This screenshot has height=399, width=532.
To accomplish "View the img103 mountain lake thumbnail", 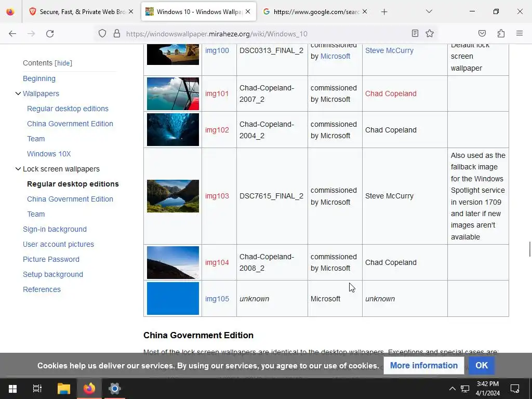I will coord(173,196).
